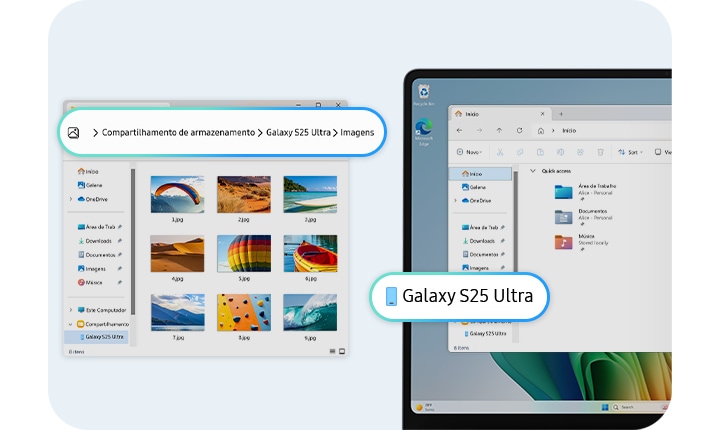Collapse the Quick access section in the laptop Explorer
Image resolution: width=720 pixels, height=430 pixels.
click(x=533, y=171)
